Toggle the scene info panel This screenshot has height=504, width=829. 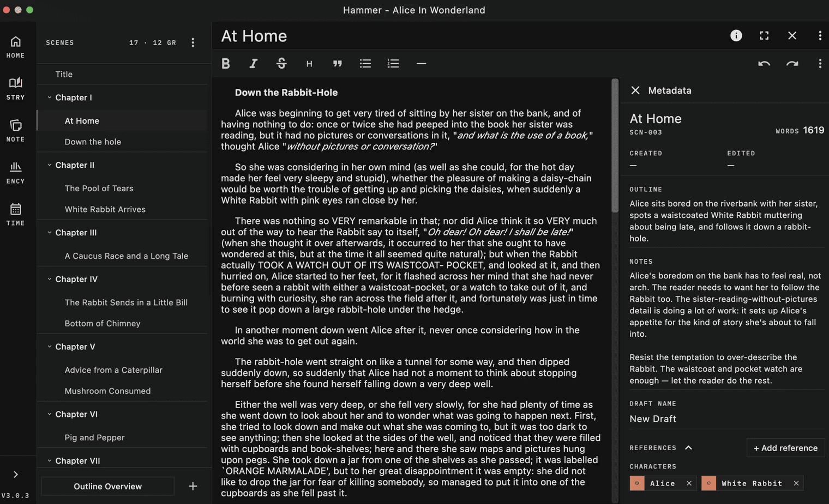tap(736, 35)
